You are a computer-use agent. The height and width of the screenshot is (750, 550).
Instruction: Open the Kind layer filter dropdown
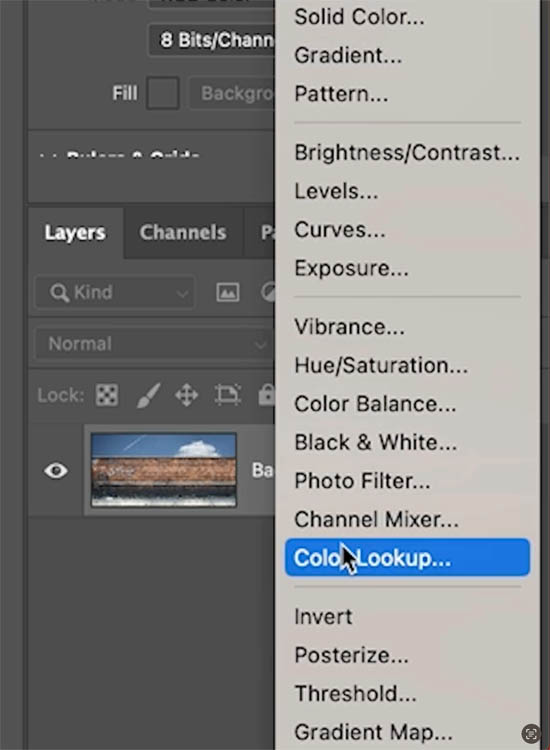(x=115, y=292)
